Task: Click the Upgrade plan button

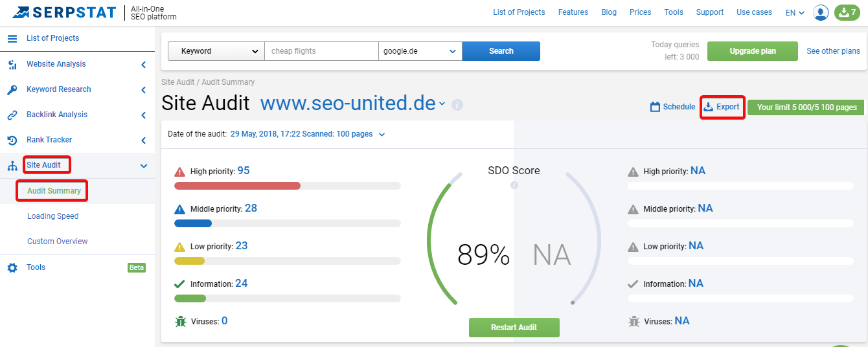Action: pos(753,51)
